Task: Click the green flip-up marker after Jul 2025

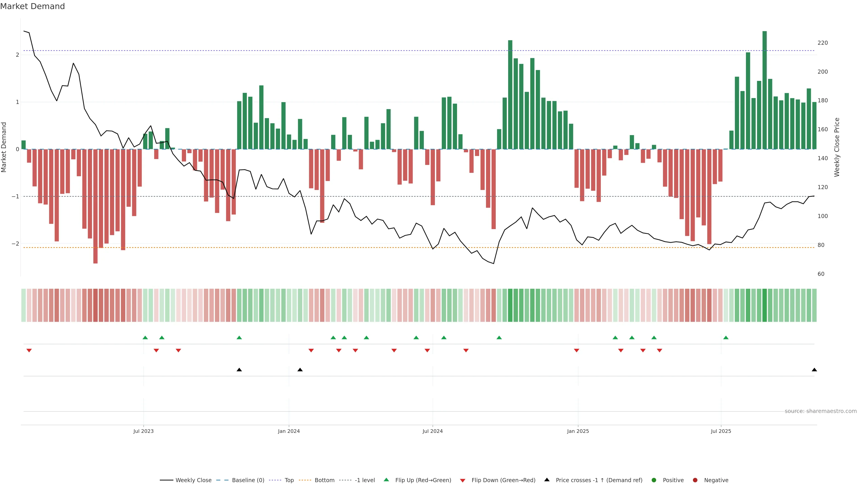Action: click(x=726, y=338)
